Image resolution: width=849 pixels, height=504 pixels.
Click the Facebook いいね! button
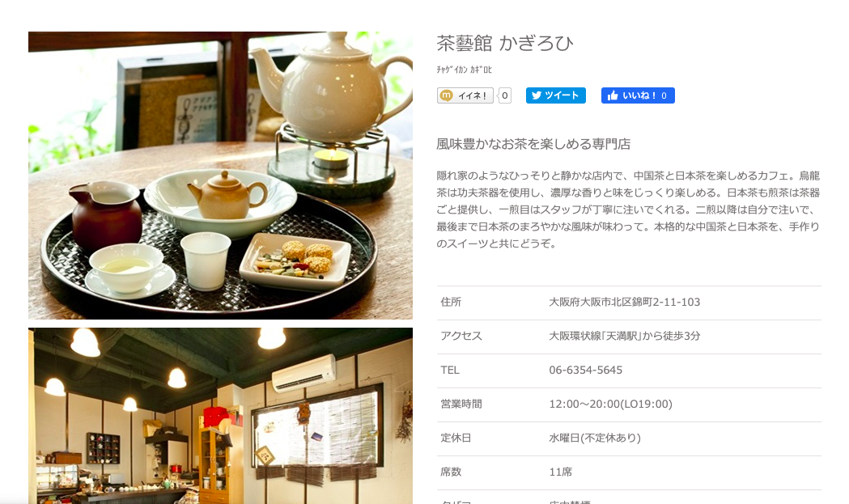[x=638, y=95]
